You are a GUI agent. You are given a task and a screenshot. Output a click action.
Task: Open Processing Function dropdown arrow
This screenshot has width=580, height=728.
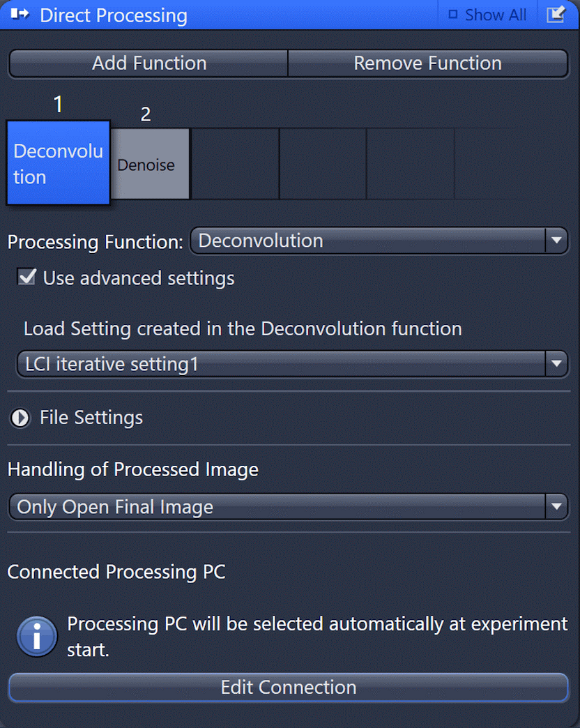pos(556,241)
